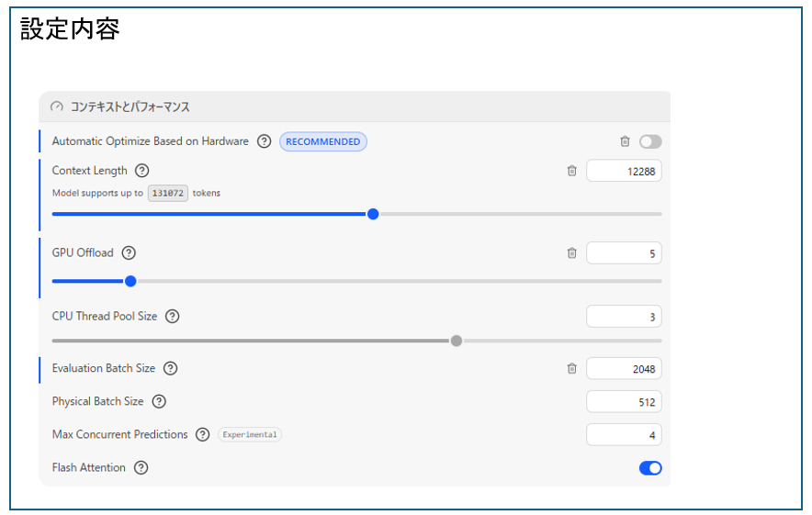The image size is (812, 515).
Task: Click the Context Length slider handle
Action: pyautogui.click(x=373, y=214)
